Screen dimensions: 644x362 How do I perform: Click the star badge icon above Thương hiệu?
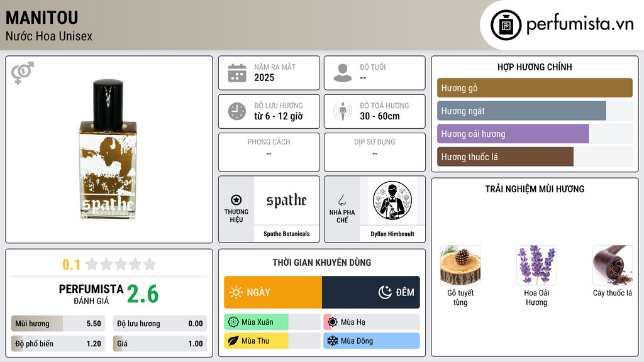[x=236, y=200]
